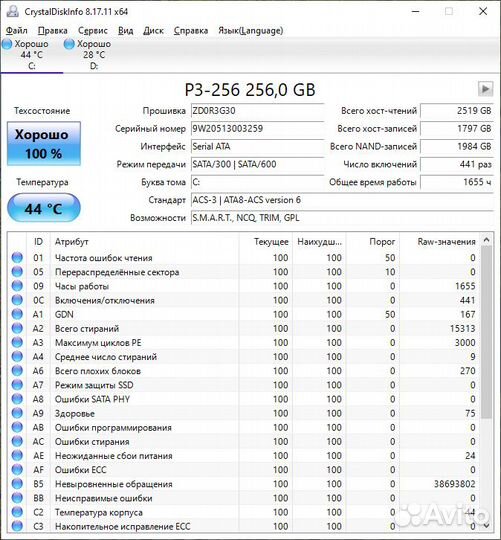Select the Максимум циклов PE attribute text

98,343
